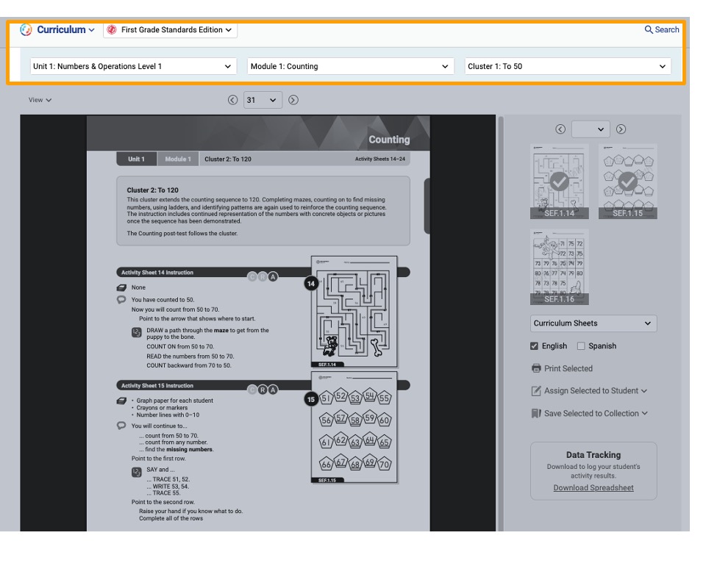Click the Cluster 2: To 120 heading
Screen dimensions: 706x588
(x=153, y=190)
